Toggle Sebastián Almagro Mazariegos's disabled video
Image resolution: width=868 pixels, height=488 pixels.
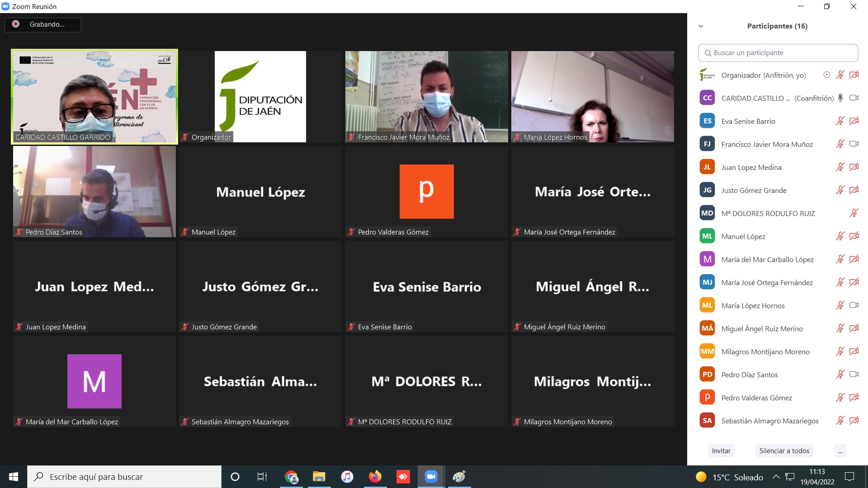pos(854,421)
